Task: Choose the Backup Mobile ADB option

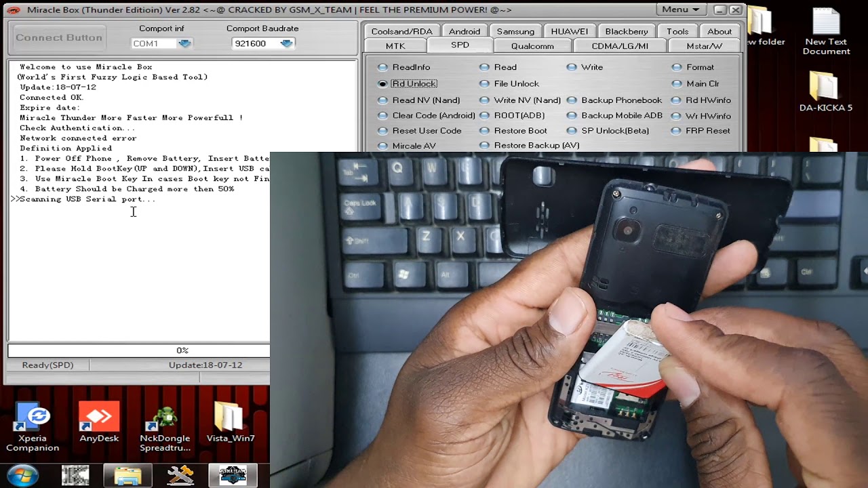Action: tap(615, 115)
